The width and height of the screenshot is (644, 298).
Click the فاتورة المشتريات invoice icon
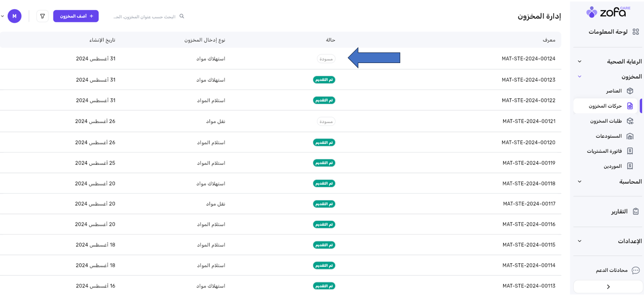(x=630, y=151)
